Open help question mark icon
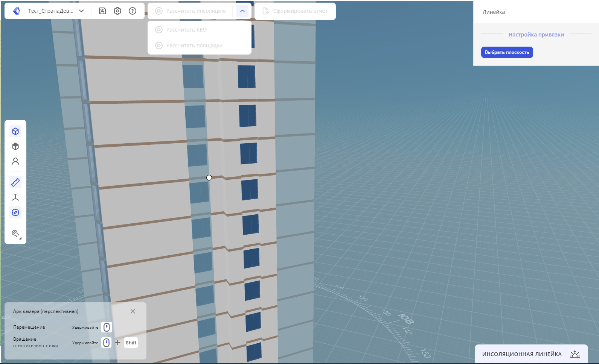Image resolution: width=599 pixels, height=364 pixels. 133,11
